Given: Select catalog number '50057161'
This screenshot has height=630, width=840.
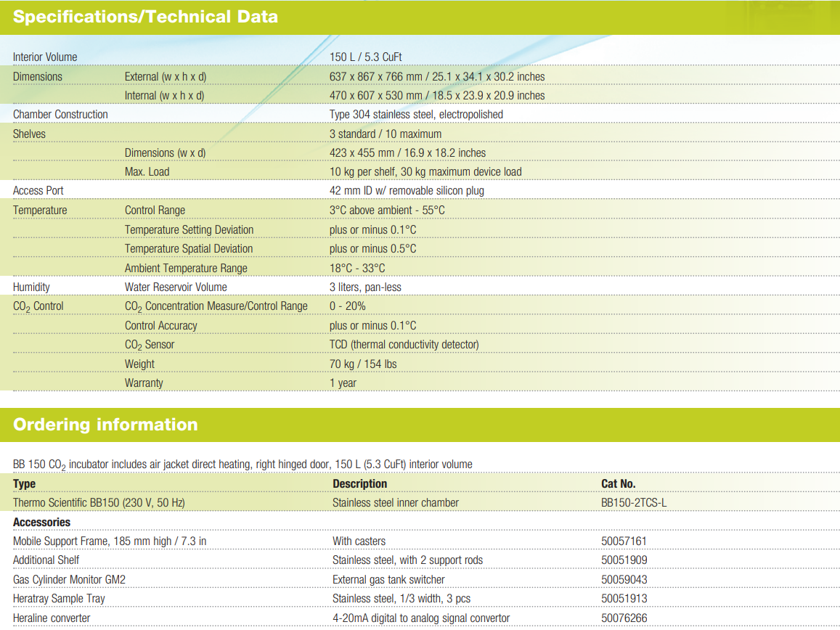Looking at the screenshot, I should (624, 541).
